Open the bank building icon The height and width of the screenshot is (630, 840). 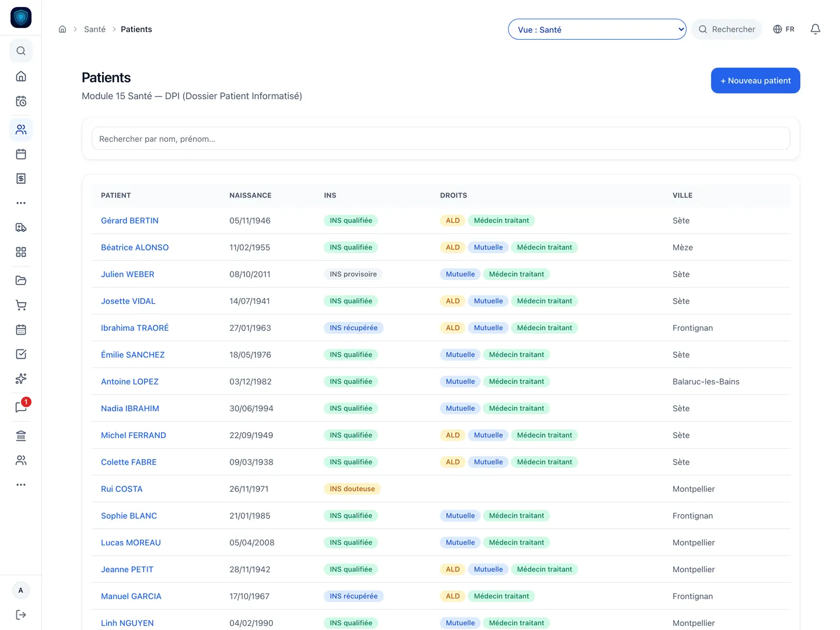[x=21, y=436]
